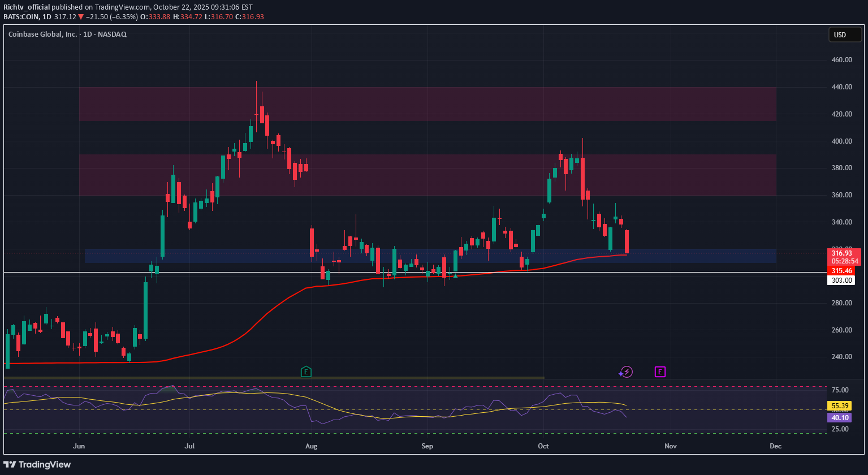Image resolution: width=868 pixels, height=475 pixels.
Task: Click the purple square upcoming earnings E marker
Action: [660, 372]
